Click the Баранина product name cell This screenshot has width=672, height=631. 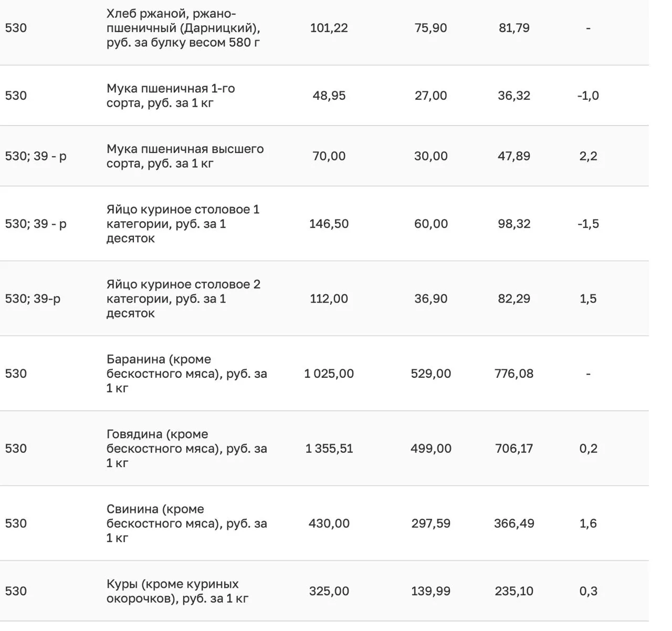pos(186,374)
